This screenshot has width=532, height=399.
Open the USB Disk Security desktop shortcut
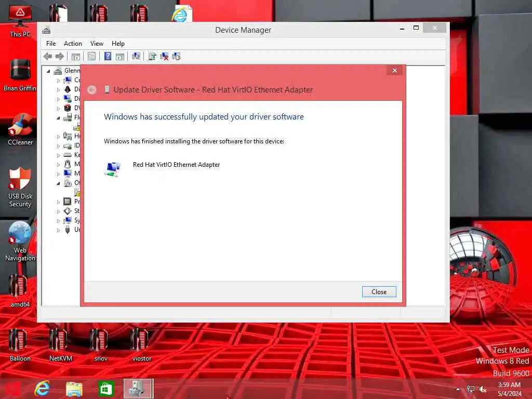[x=20, y=187]
